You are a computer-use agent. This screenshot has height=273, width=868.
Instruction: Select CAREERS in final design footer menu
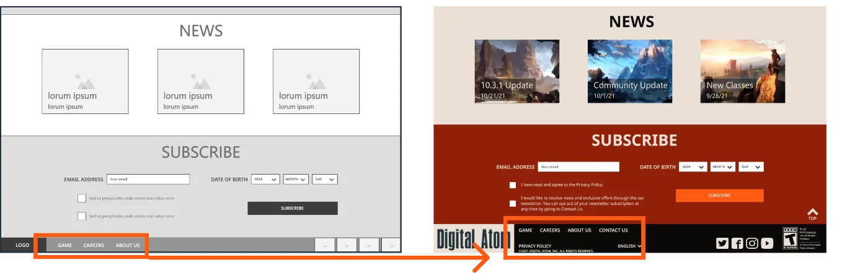(550, 230)
